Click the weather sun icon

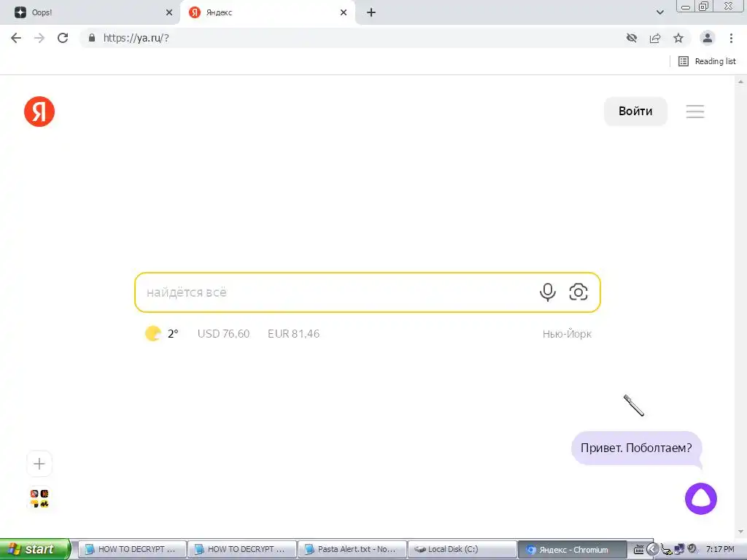click(153, 333)
